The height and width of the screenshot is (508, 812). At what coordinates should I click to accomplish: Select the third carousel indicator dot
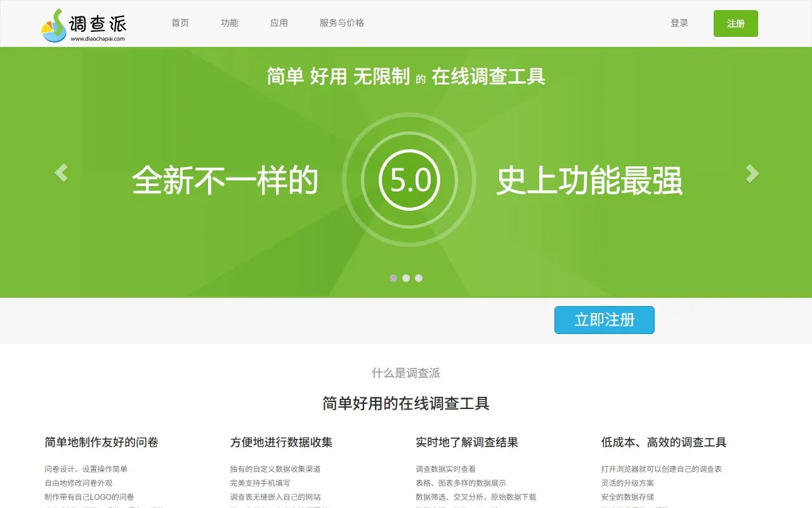coord(419,278)
